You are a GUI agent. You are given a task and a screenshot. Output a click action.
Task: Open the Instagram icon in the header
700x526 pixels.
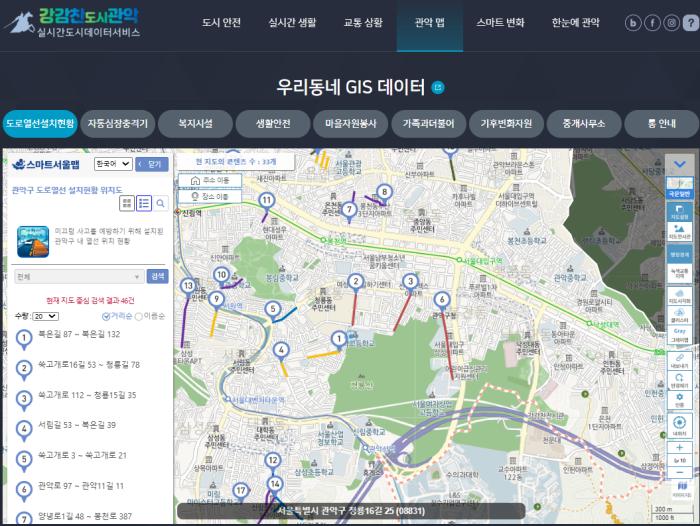(671, 23)
